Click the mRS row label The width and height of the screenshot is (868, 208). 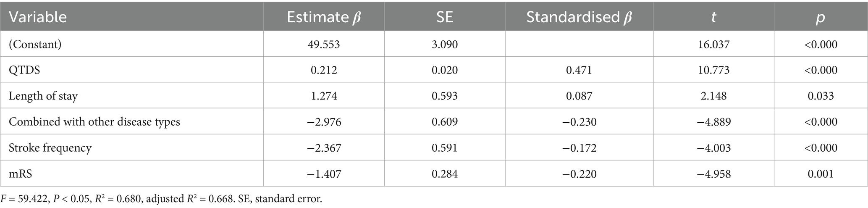point(20,174)
